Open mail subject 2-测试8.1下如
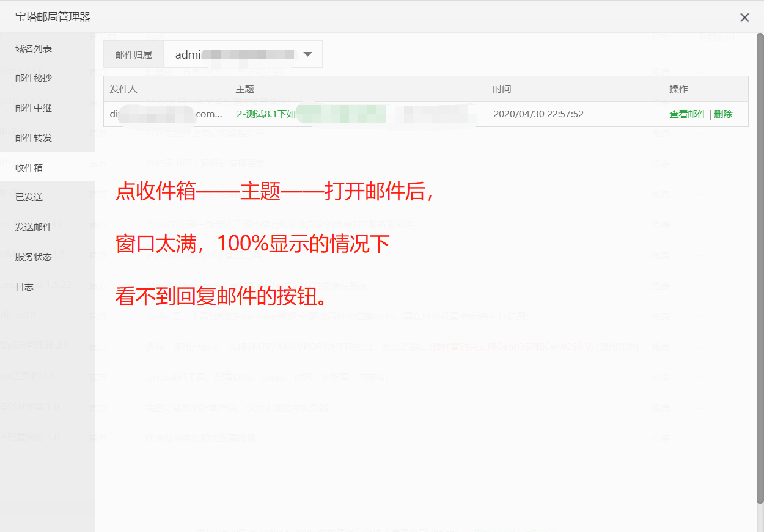 (x=266, y=114)
